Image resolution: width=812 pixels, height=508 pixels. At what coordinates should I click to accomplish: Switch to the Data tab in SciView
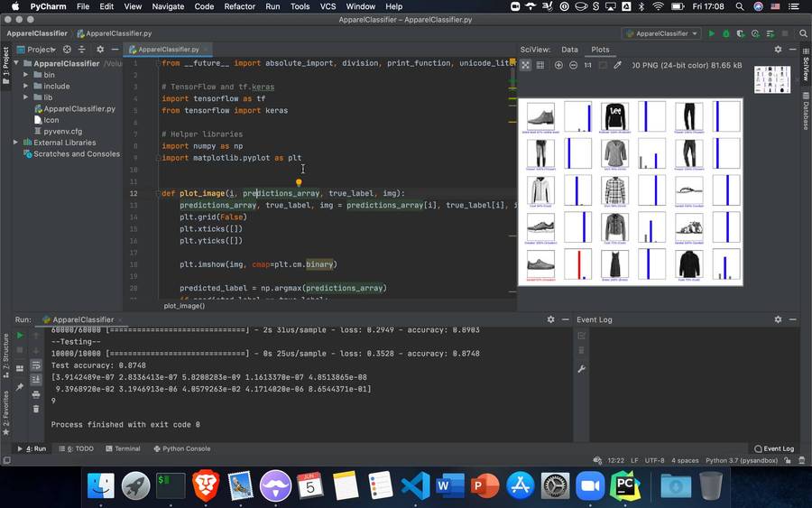(569, 50)
